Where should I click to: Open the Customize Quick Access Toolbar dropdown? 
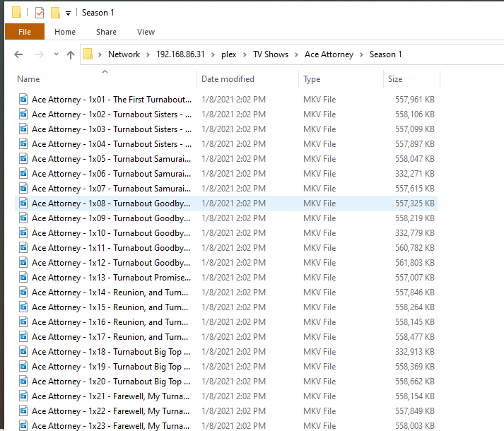[x=68, y=13]
